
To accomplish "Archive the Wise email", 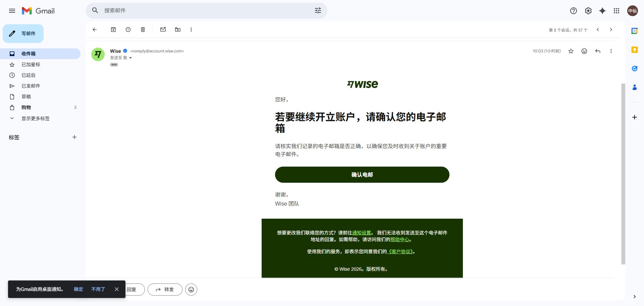I will [x=113, y=30].
